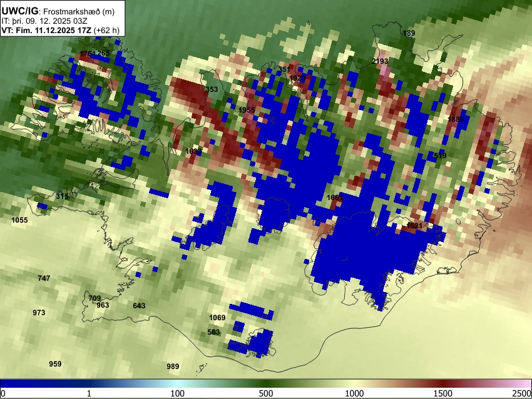Click the 963 value label
Image resolution: width=532 pixels, height=399 pixels.
[x=103, y=305]
